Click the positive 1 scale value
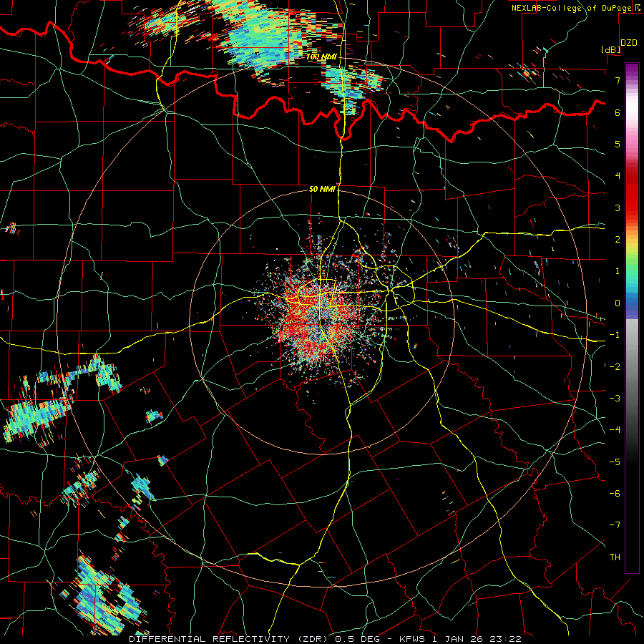This screenshot has height=644, width=644. [618, 271]
